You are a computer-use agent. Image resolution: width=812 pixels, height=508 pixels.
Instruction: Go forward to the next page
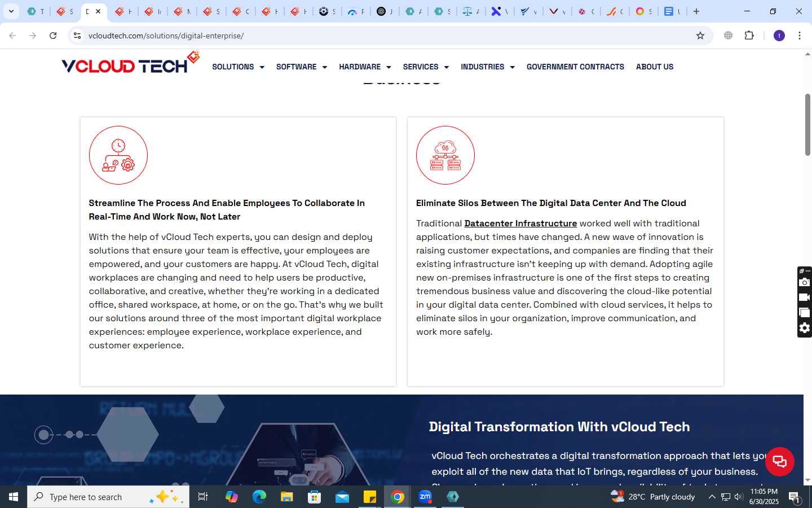pyautogui.click(x=33, y=36)
